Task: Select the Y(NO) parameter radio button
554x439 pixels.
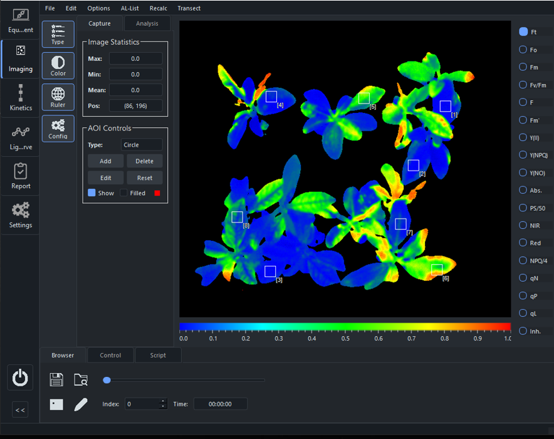Action: tap(523, 172)
